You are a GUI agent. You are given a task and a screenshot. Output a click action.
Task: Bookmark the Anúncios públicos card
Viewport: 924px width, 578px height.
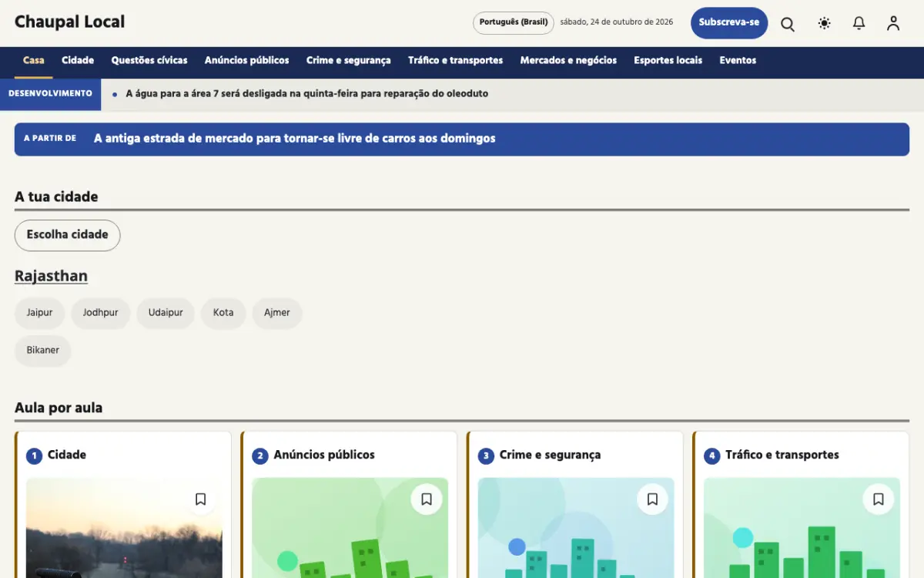tap(427, 499)
